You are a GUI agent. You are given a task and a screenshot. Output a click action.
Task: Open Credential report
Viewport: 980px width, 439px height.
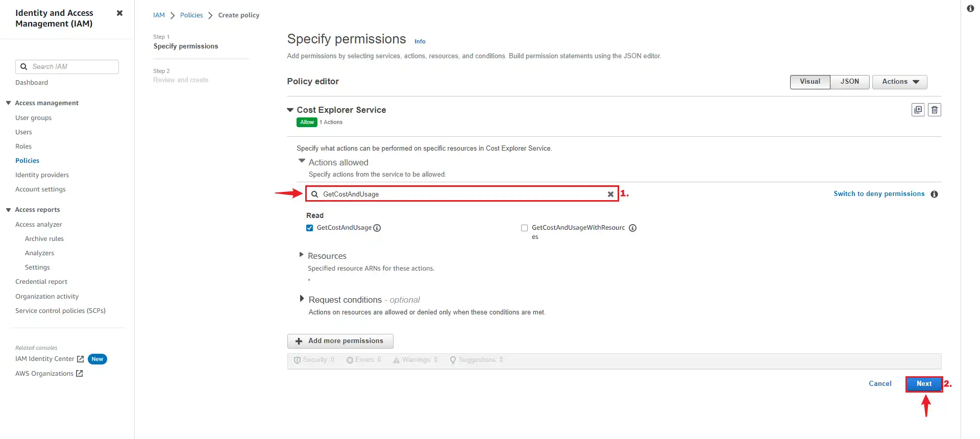[x=41, y=282]
